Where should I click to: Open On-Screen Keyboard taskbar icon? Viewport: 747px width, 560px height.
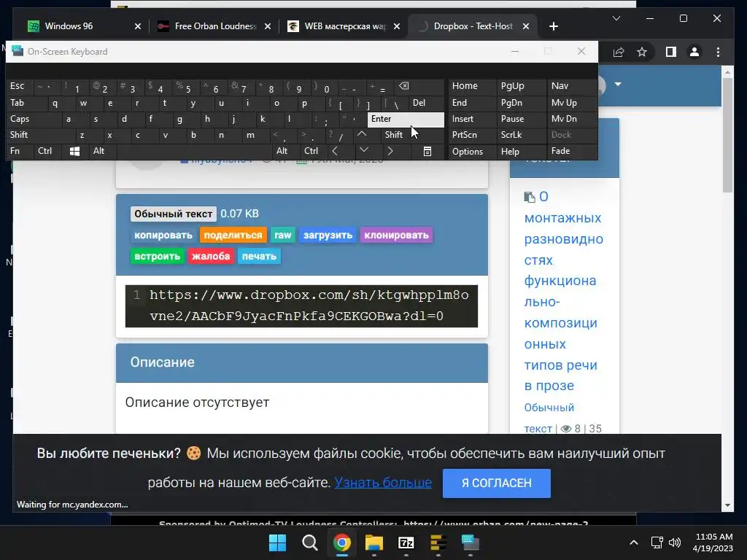tap(471, 542)
